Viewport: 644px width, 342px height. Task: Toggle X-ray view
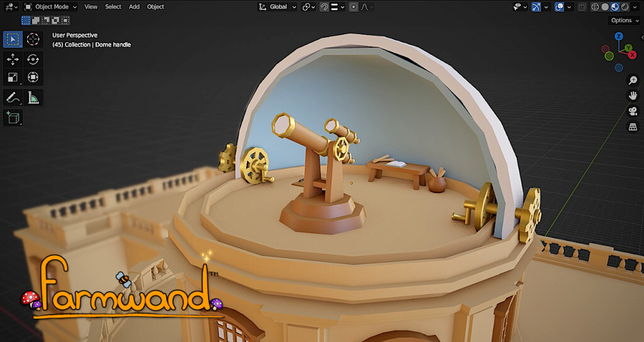582,7
